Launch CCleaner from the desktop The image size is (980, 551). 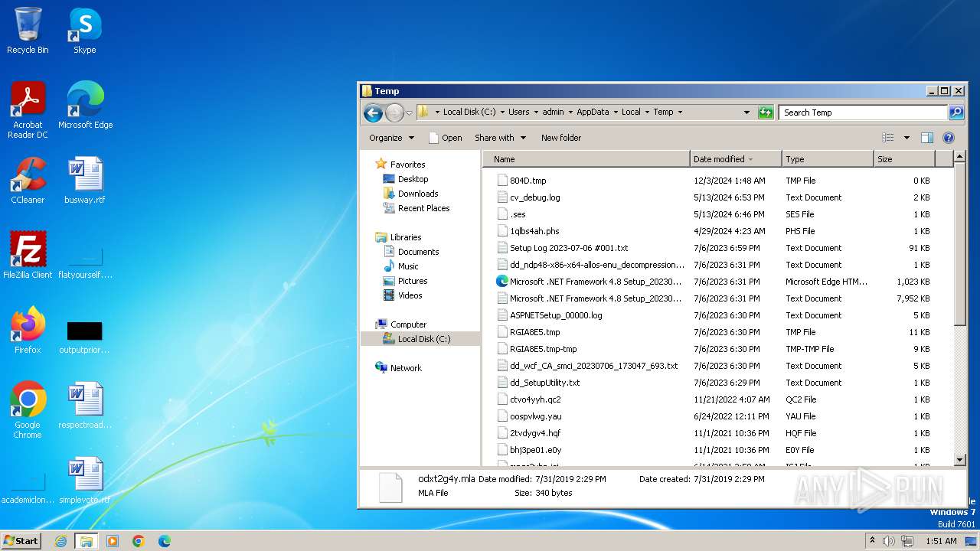click(28, 180)
